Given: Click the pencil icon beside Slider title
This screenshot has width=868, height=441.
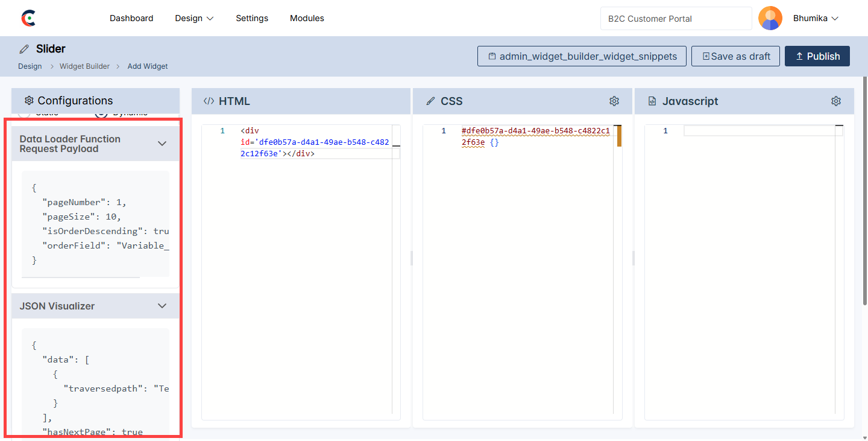Looking at the screenshot, I should click(24, 49).
